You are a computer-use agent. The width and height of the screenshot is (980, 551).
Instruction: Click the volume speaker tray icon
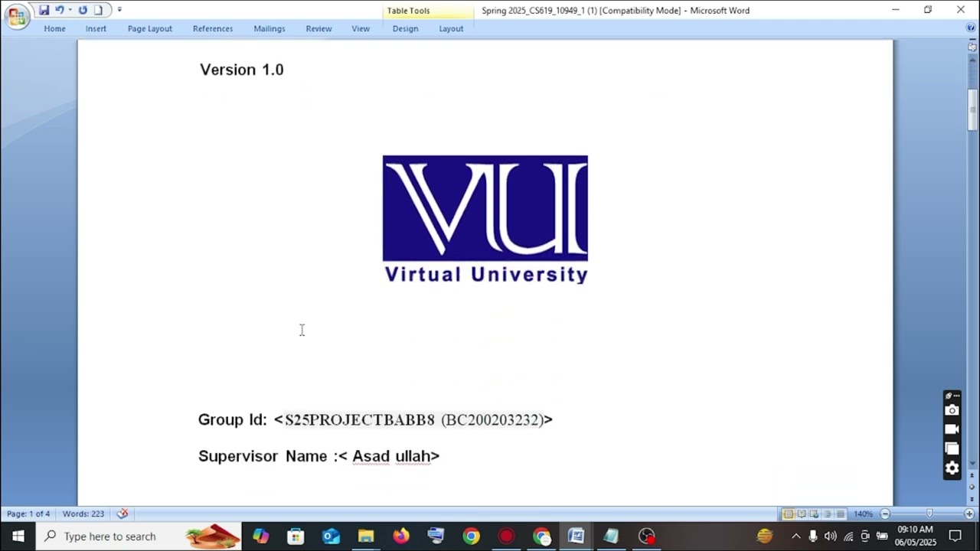point(830,536)
